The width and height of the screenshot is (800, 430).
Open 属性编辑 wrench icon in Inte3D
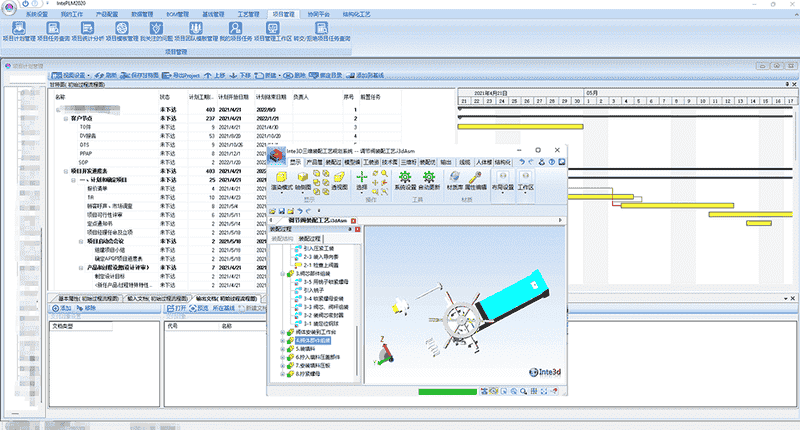[x=475, y=177]
